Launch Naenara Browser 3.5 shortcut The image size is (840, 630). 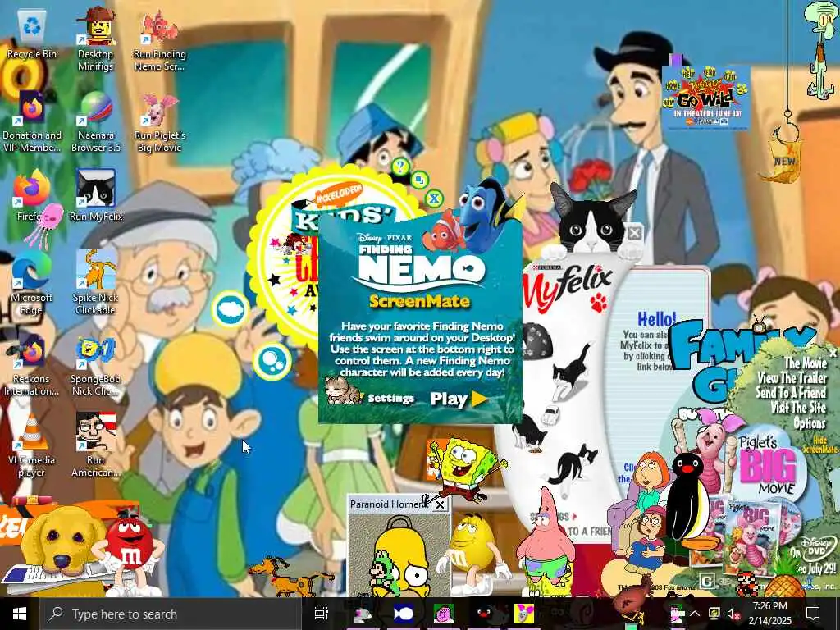point(95,121)
